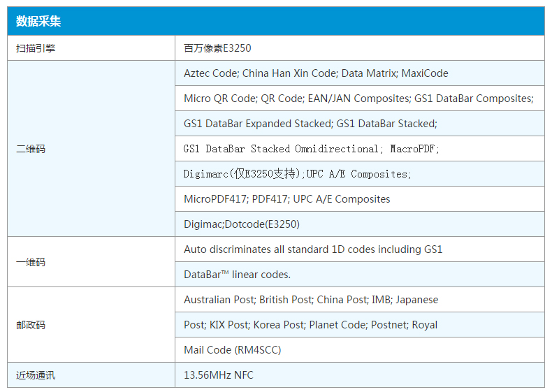Select the Mail Code (RM4SCC) row
The width and height of the screenshot is (552, 392).
pos(360,350)
